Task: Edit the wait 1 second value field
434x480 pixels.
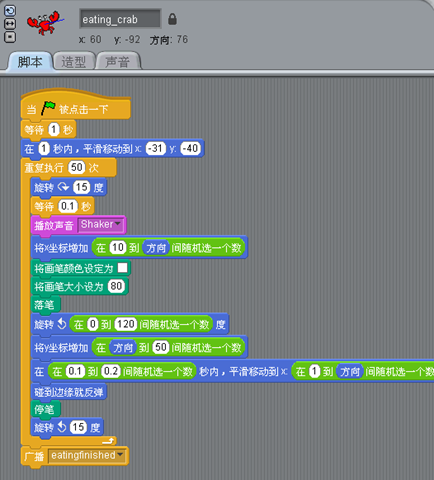Action: point(54,130)
